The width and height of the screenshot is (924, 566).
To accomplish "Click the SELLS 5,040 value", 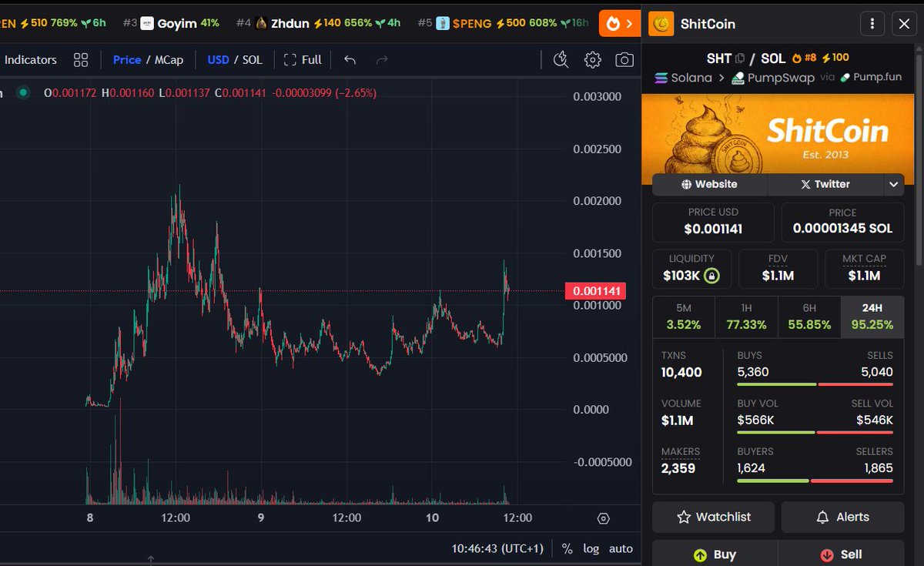I will pyautogui.click(x=877, y=373).
